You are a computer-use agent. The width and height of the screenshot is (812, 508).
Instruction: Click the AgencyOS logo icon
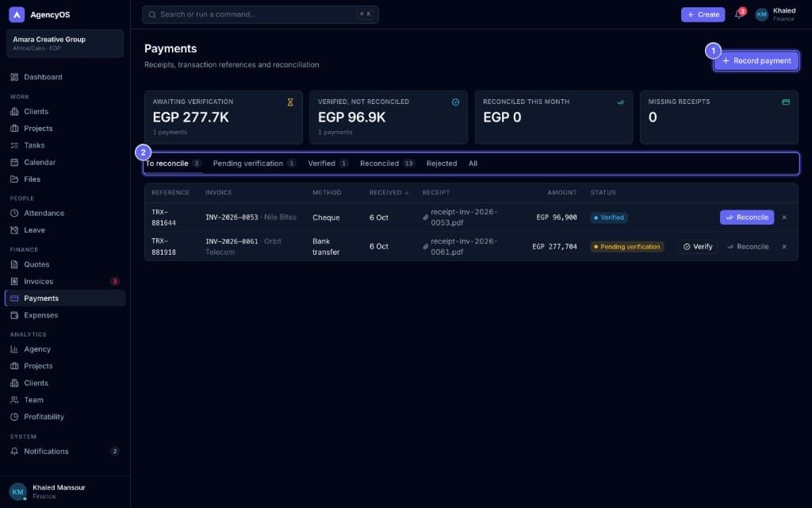[x=17, y=14]
